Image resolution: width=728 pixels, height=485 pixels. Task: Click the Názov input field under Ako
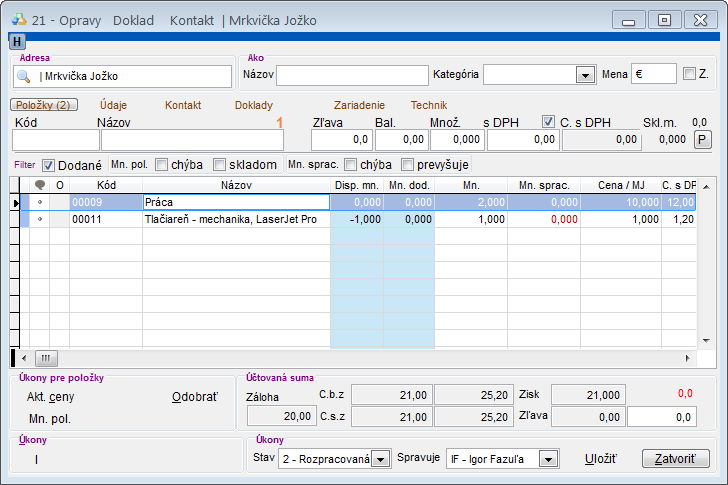pos(351,75)
